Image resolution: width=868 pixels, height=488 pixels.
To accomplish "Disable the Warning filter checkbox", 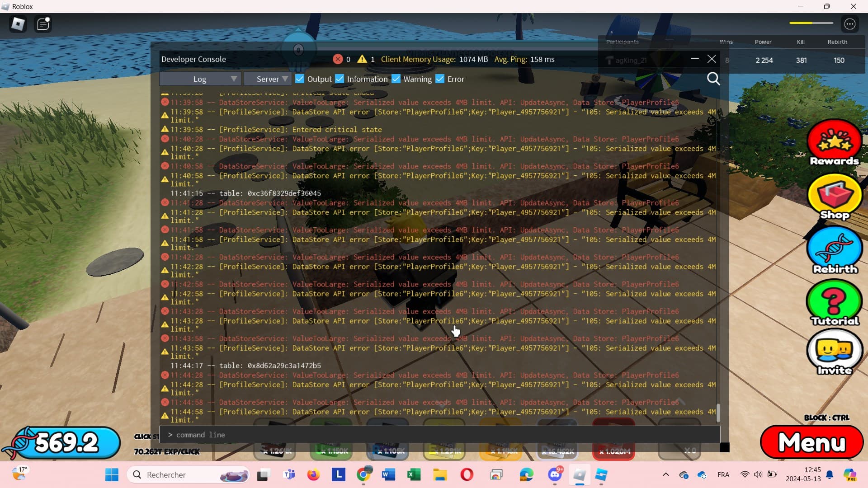I will click(x=396, y=79).
